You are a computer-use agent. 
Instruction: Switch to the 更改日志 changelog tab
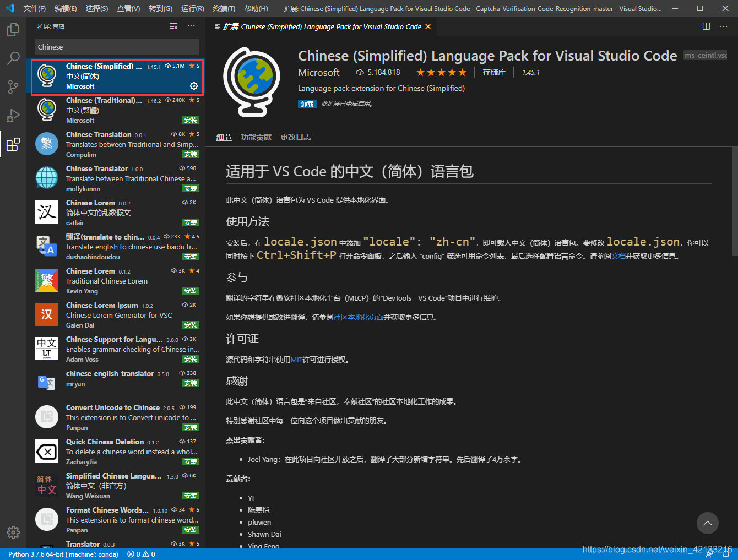point(296,137)
